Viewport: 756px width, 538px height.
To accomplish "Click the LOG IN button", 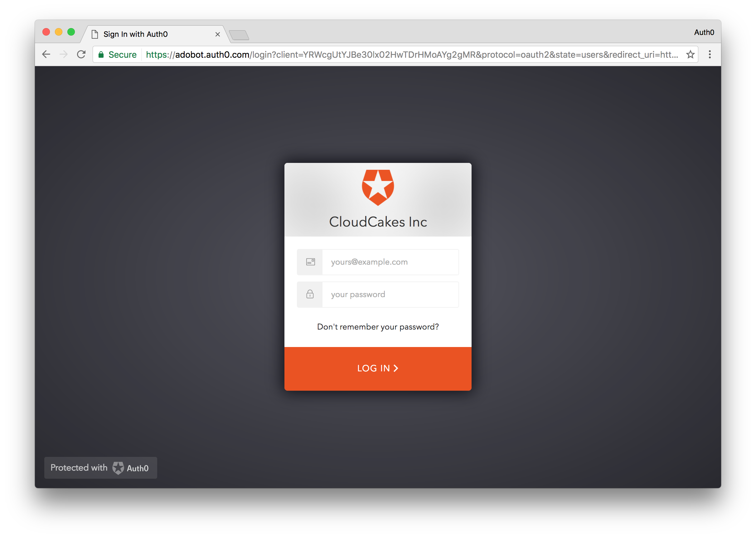I will tap(378, 368).
